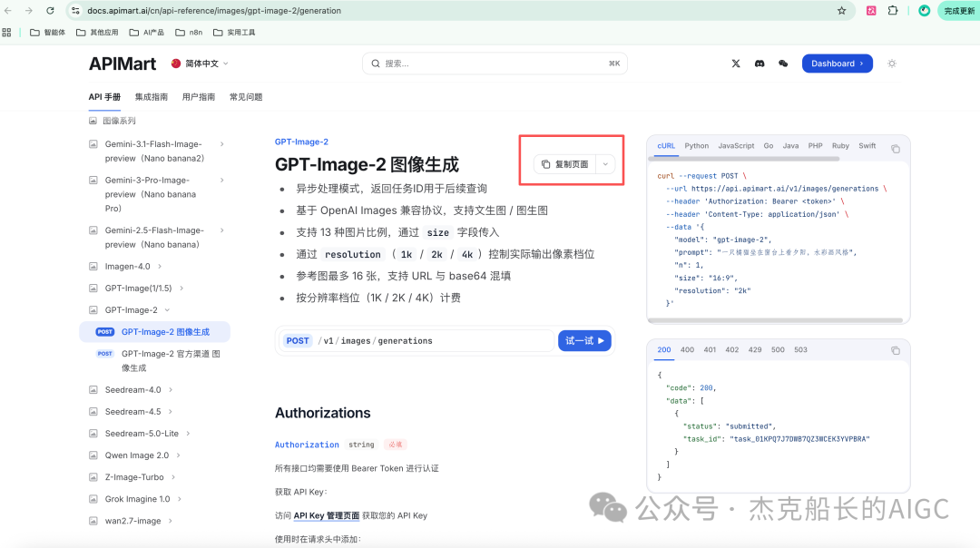The height and width of the screenshot is (548, 980).
Task: Expand Gemini-2.5-Flash-Image-preview sidebar group
Action: (x=222, y=230)
